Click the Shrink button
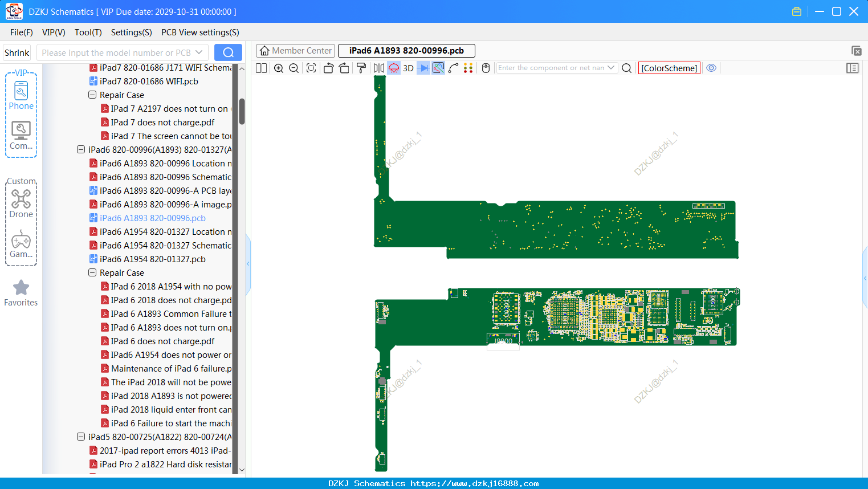This screenshot has height=489, width=868. pyautogui.click(x=17, y=52)
